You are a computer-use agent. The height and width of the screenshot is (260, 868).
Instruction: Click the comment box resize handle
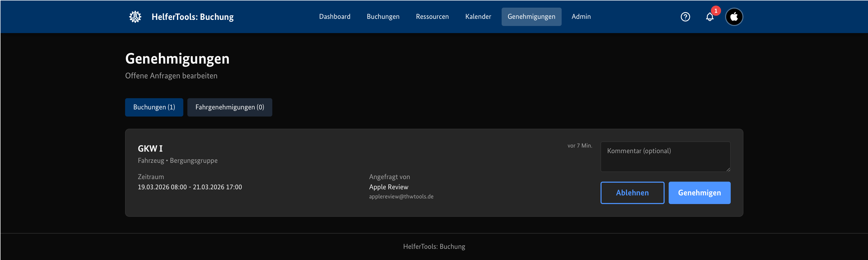click(x=728, y=169)
